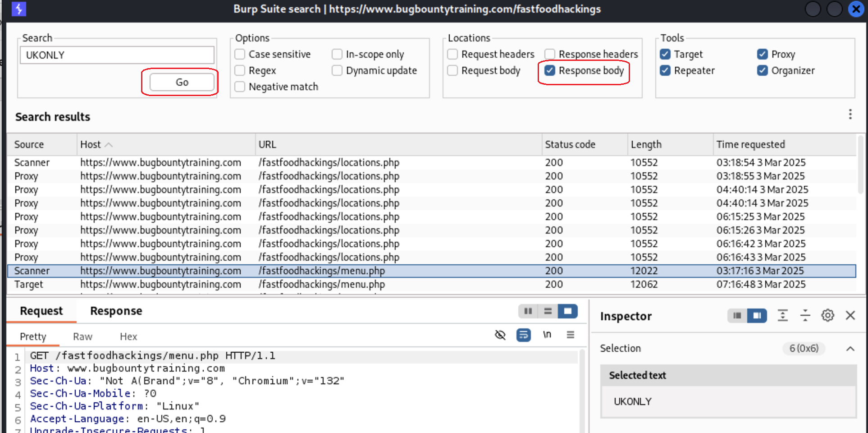The image size is (868, 433).
Task: Check the Request headers location
Action: pyautogui.click(x=452, y=54)
